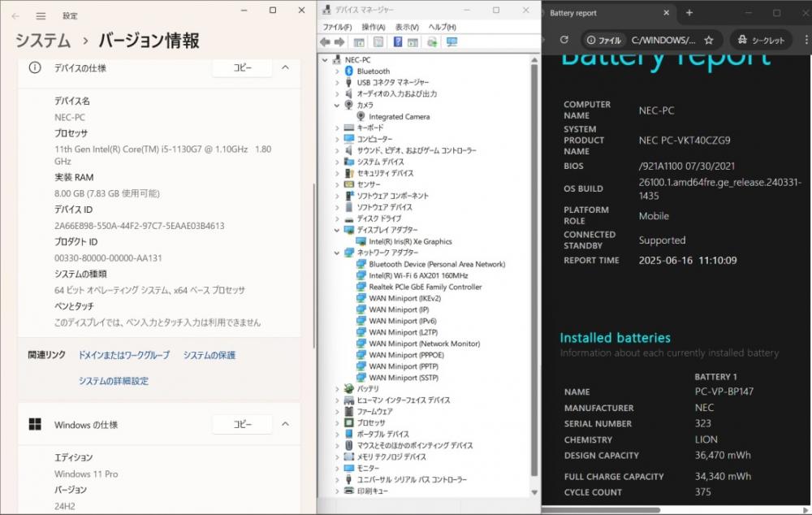This screenshot has height=515, width=812.
Task: Click the full charge capacity 34,340 mWh
Action: (x=723, y=476)
